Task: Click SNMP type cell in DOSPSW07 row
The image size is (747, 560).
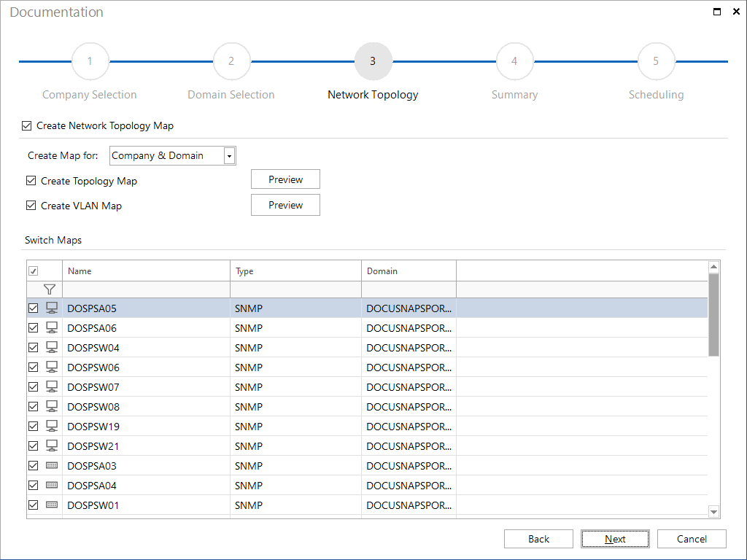Action: pyautogui.click(x=296, y=386)
